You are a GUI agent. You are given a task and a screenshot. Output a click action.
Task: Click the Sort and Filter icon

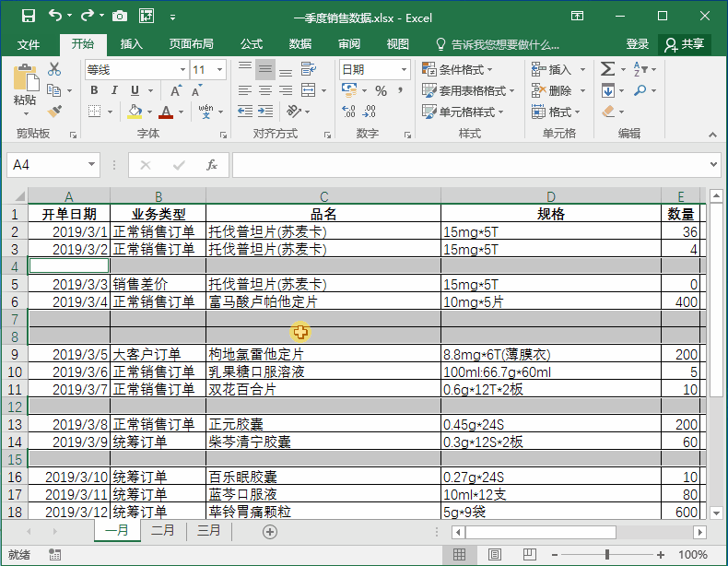click(640, 69)
